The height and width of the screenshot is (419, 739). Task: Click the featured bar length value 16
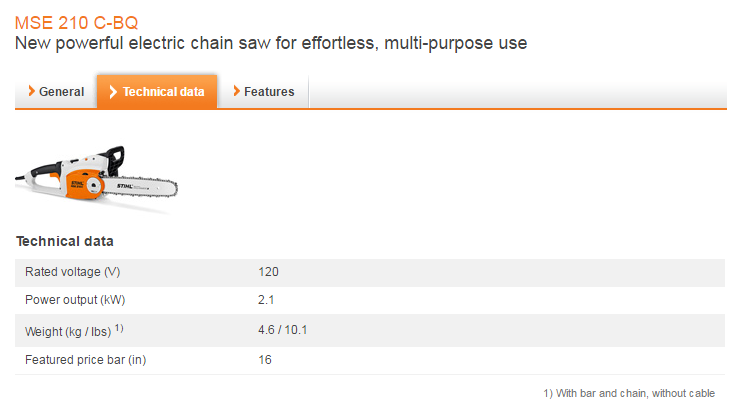pyautogui.click(x=265, y=359)
